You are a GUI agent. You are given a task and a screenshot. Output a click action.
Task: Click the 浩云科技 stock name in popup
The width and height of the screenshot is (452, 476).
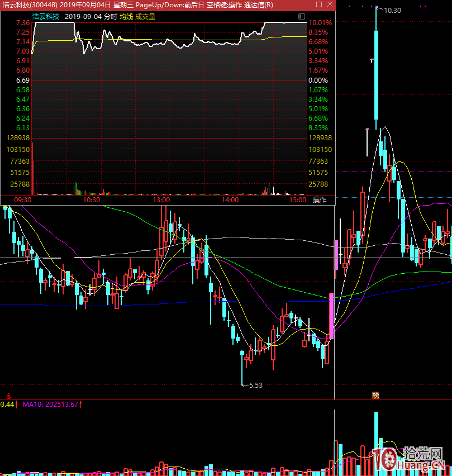[46, 17]
